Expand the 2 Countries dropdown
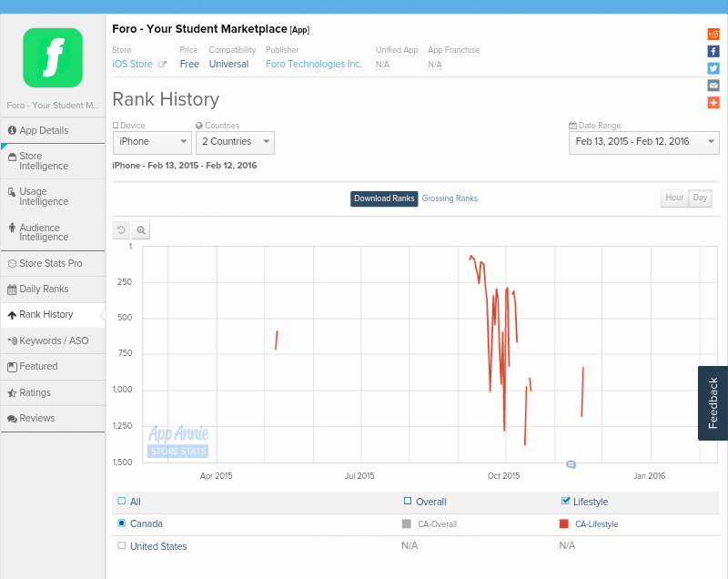The image size is (728, 579). tap(236, 142)
